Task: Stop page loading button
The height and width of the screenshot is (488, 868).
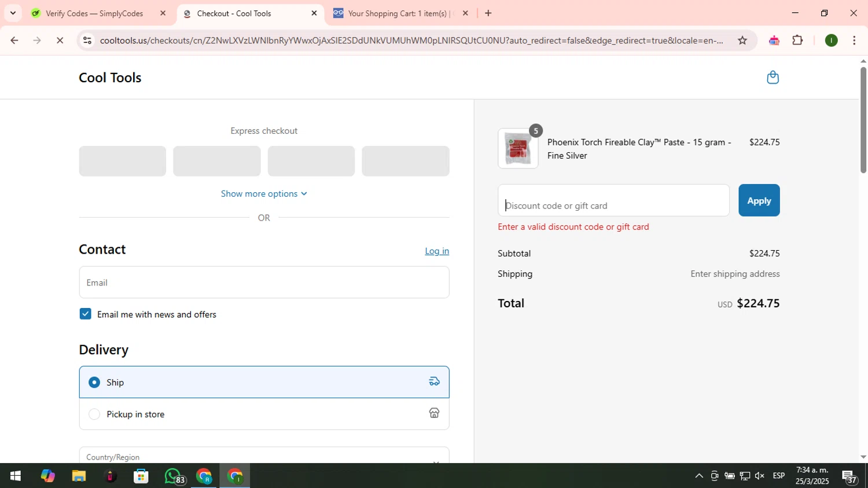Action: [x=60, y=40]
